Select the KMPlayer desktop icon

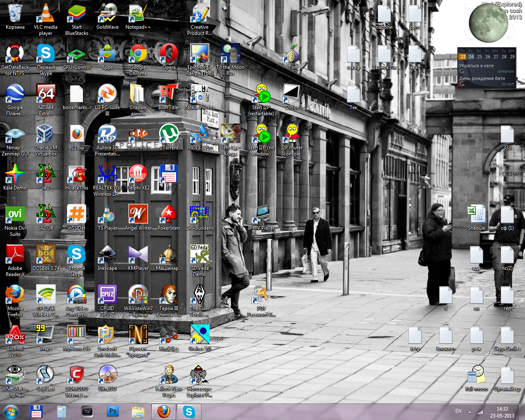pos(138,258)
